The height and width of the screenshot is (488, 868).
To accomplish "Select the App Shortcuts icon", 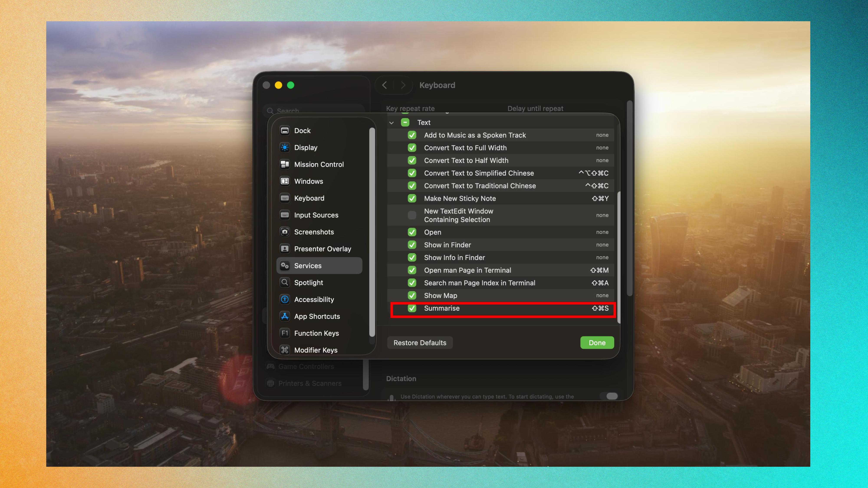I will click(x=285, y=316).
